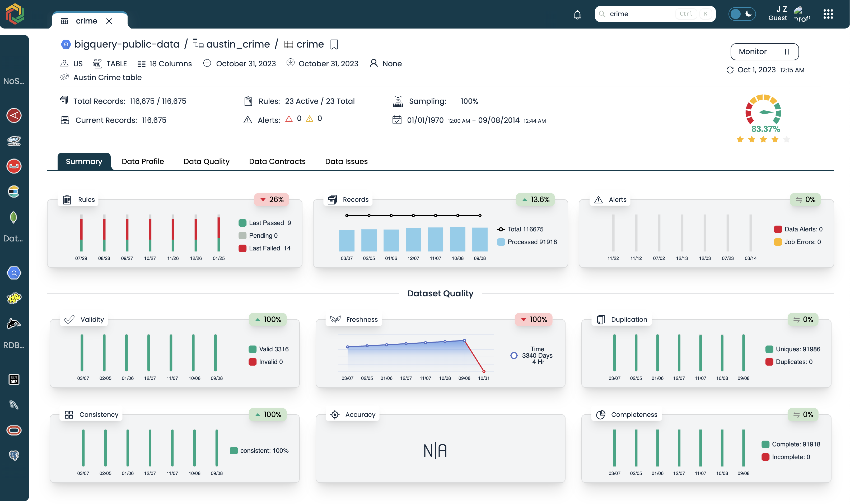Click the Duplication card icon

[x=601, y=320]
